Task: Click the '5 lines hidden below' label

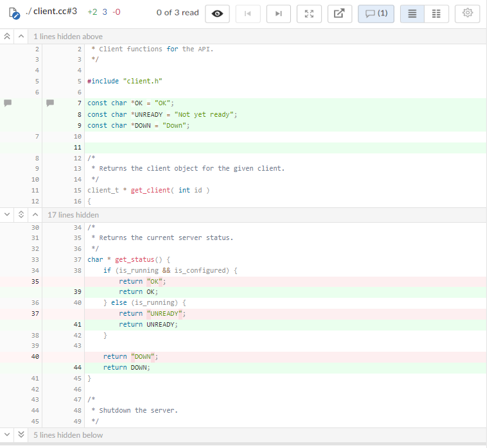Action: (68, 435)
